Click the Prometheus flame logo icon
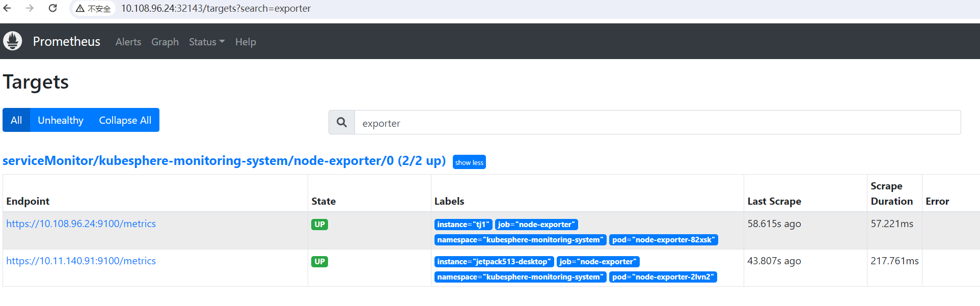980x306 pixels. 13,41
